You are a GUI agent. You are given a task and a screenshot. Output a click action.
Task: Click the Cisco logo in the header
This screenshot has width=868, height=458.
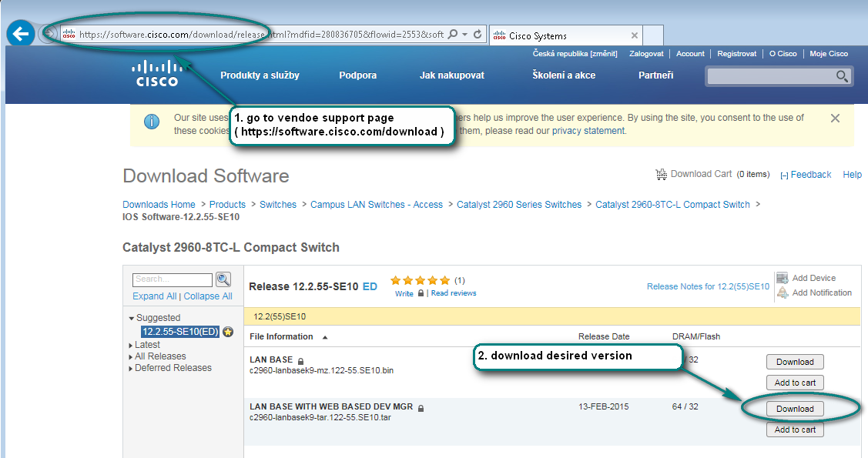pos(157,74)
